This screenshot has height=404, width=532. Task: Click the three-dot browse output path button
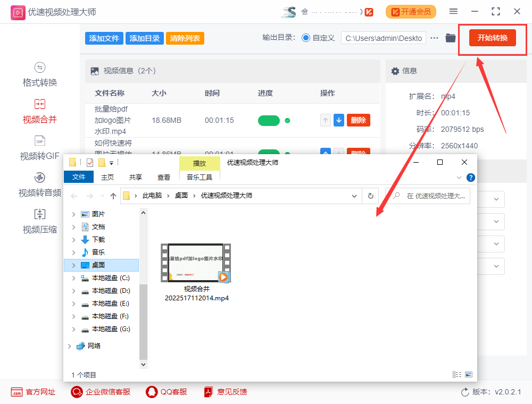coord(434,38)
